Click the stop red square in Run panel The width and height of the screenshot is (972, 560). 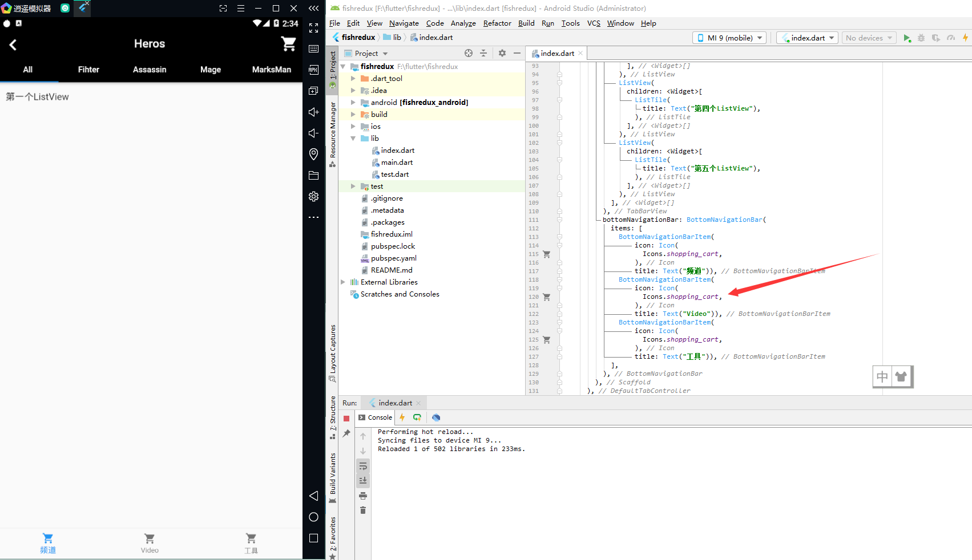click(x=346, y=419)
